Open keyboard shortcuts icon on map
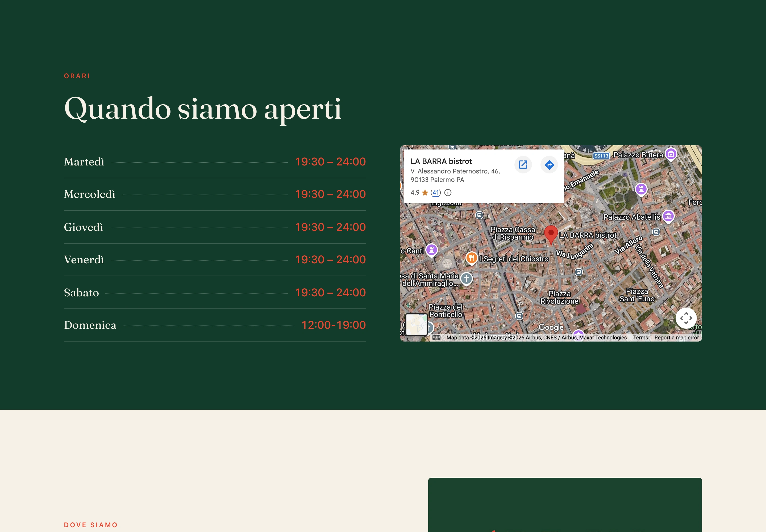 436,337
